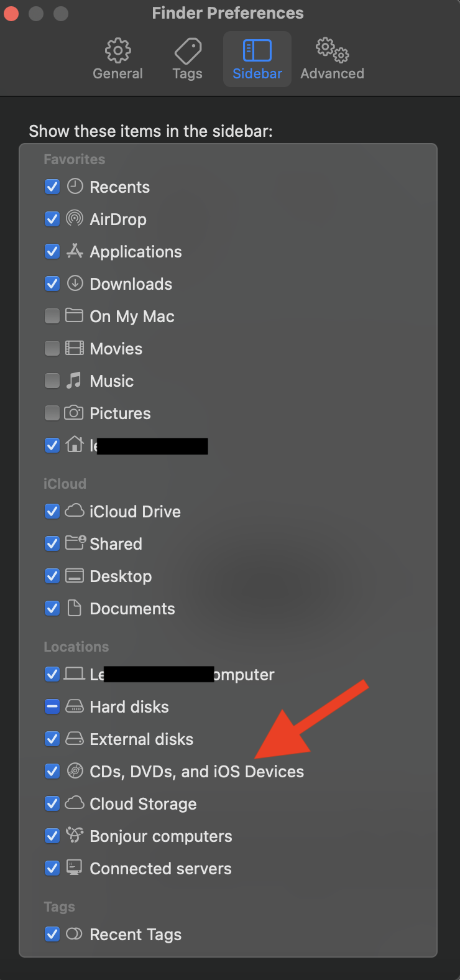Close the Finder Preferences window

[x=11, y=13]
